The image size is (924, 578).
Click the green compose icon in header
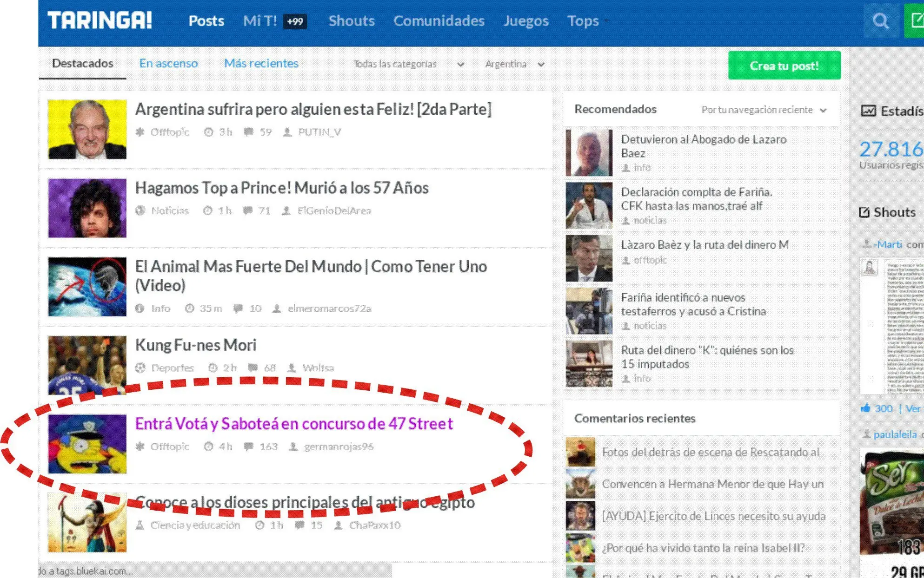pos(915,21)
